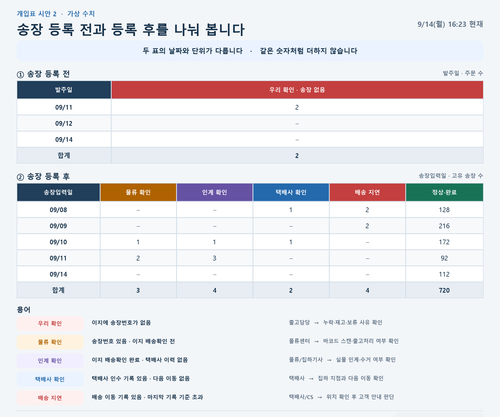Click the 택배사 확인 value 1 in the 09/08 row
Viewport: 500px width, 417px height.
coord(291,210)
